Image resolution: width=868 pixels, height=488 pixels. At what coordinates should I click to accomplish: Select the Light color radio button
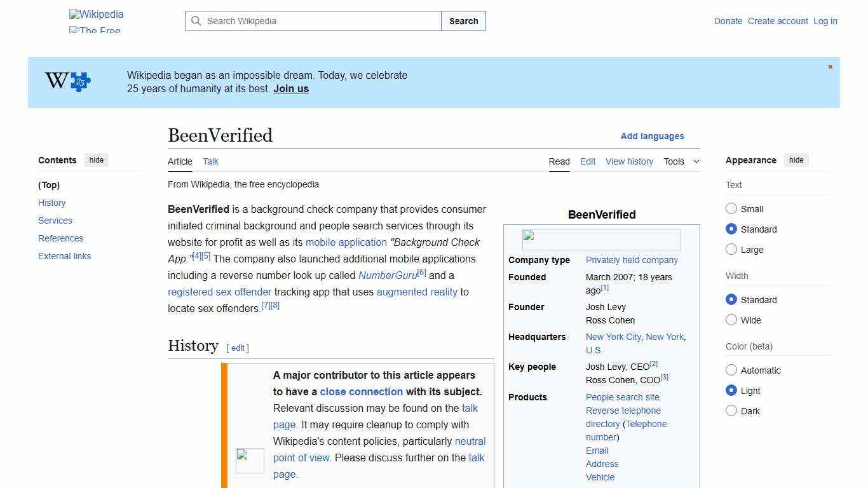(x=731, y=391)
